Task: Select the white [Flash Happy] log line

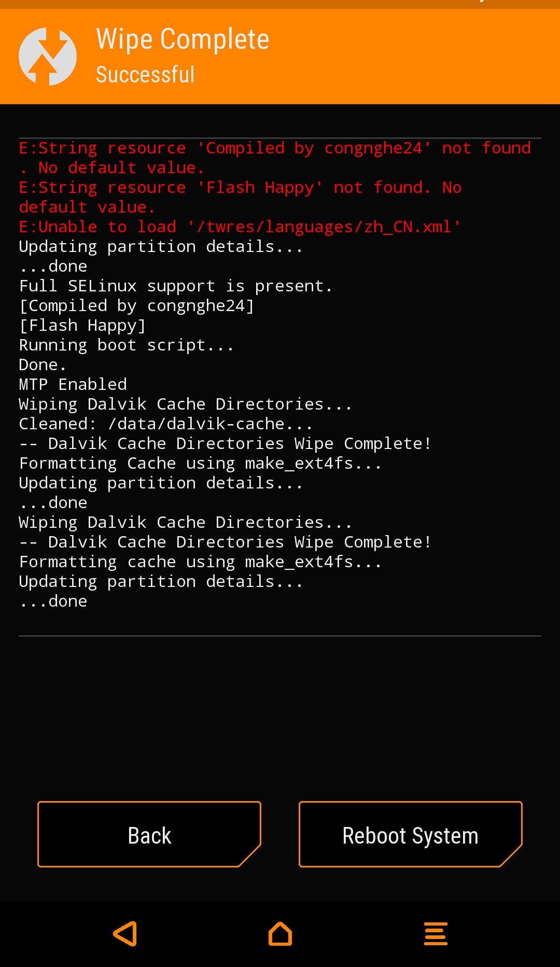Action: tap(82, 326)
